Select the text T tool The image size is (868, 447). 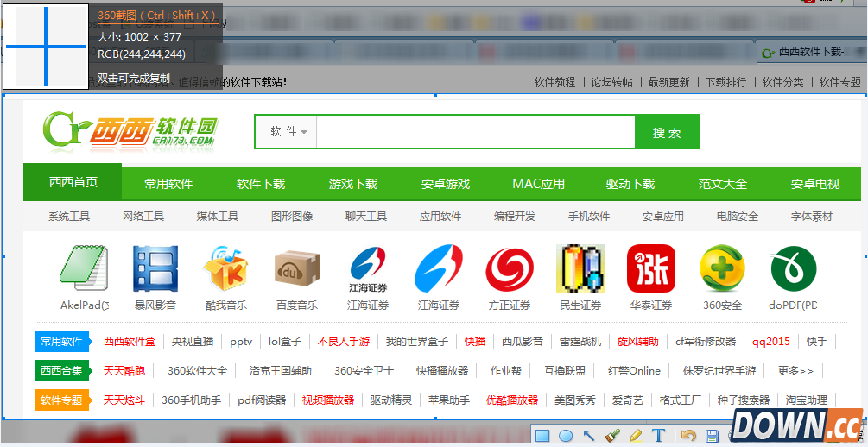point(658,436)
